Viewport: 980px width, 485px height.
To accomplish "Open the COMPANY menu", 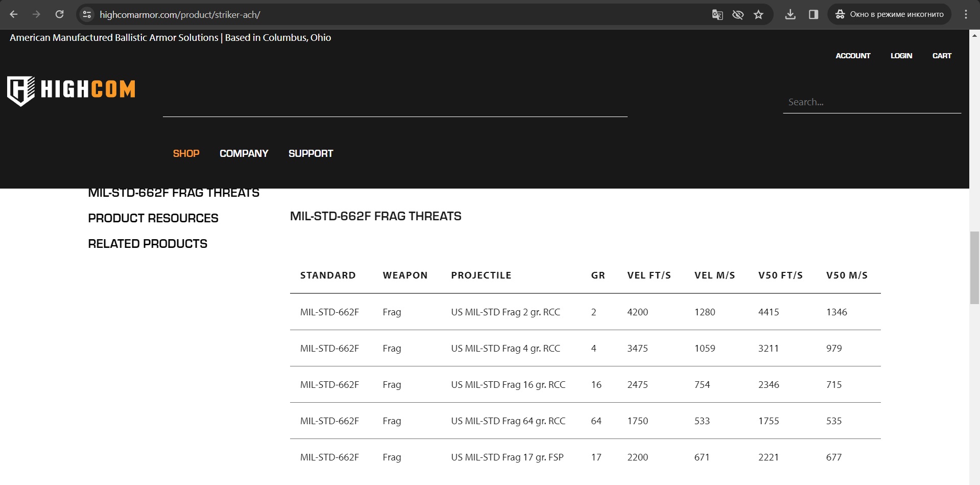I will click(244, 153).
